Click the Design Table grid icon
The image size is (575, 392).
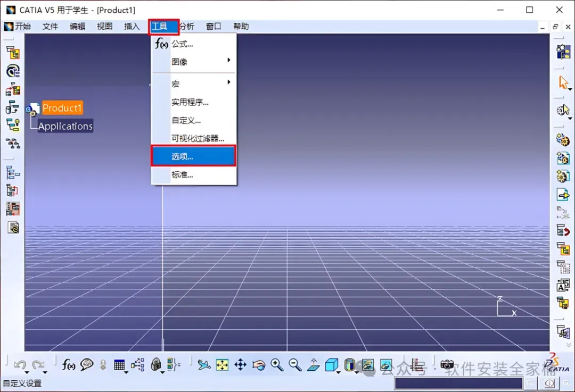[119, 365]
